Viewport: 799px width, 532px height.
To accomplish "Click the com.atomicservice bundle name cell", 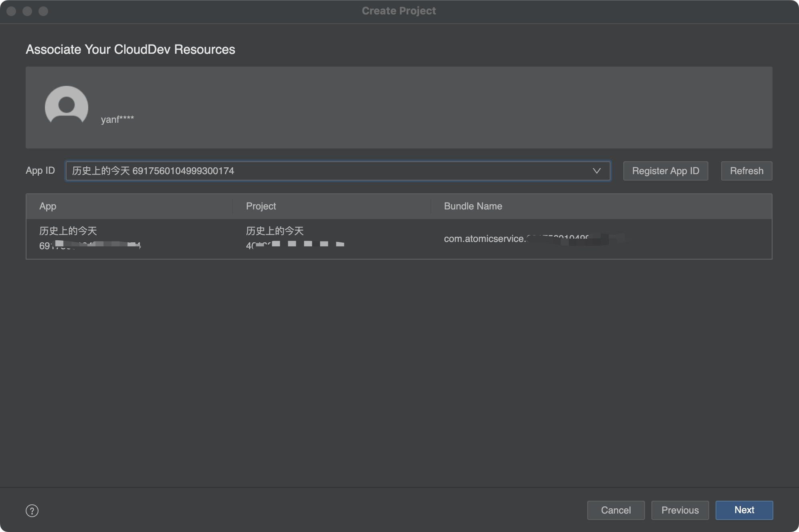I will click(521, 239).
